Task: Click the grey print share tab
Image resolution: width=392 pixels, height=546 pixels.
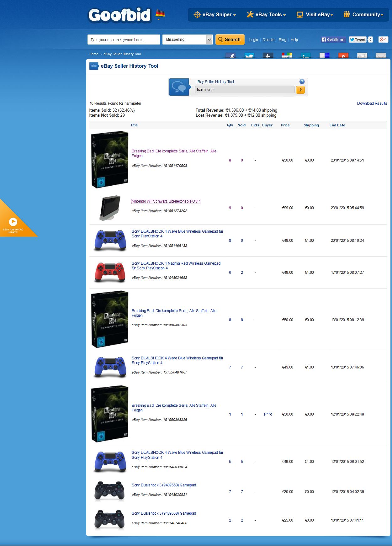Action: pyautogui.click(x=362, y=56)
